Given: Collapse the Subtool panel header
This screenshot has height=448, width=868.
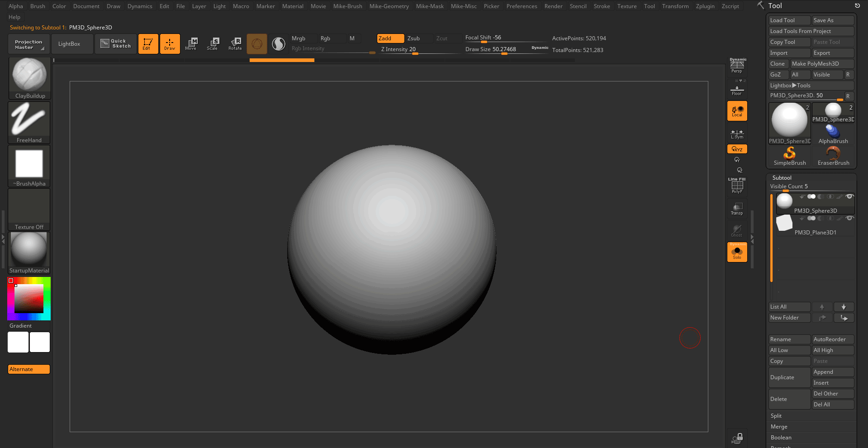Looking at the screenshot, I should tap(782, 178).
